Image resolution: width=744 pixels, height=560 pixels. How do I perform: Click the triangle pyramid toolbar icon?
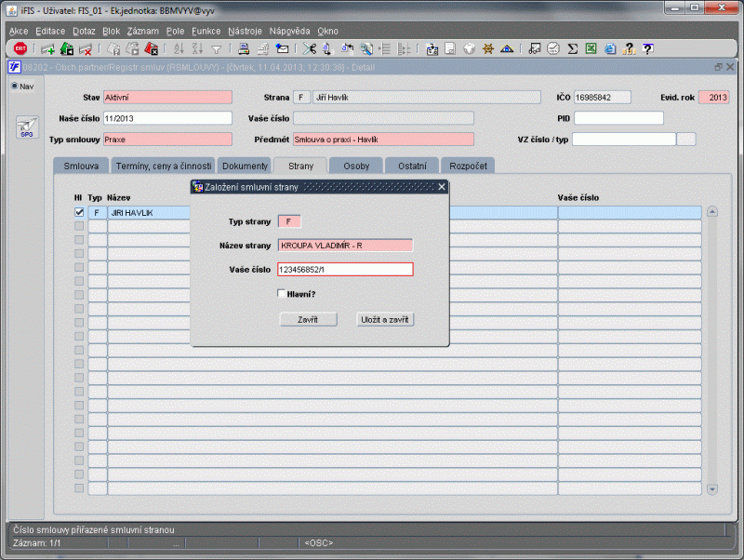507,48
